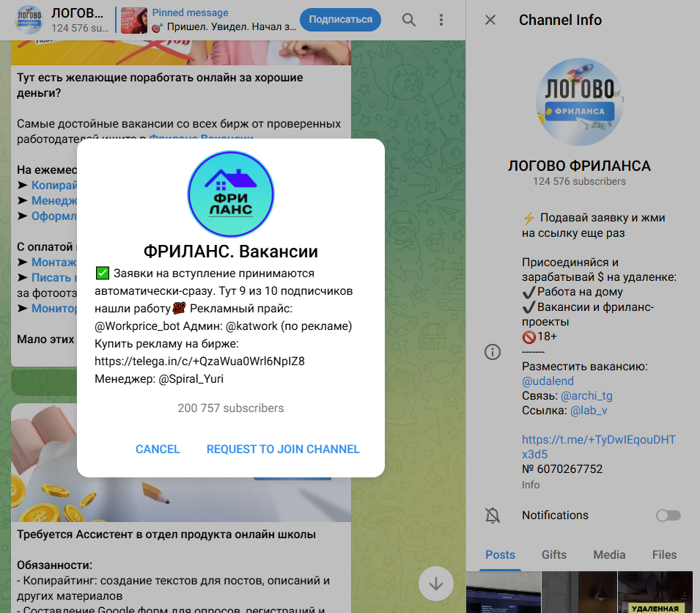
Task: Close the Channel Info panel
Action: click(490, 20)
